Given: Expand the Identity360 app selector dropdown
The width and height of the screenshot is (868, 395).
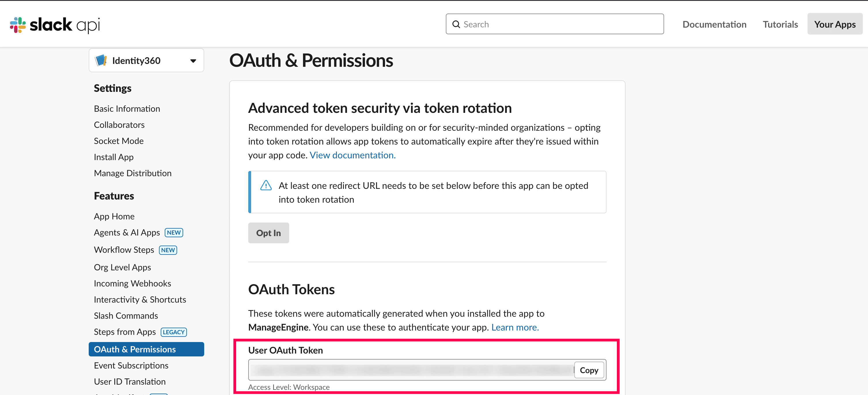Looking at the screenshot, I should 193,61.
